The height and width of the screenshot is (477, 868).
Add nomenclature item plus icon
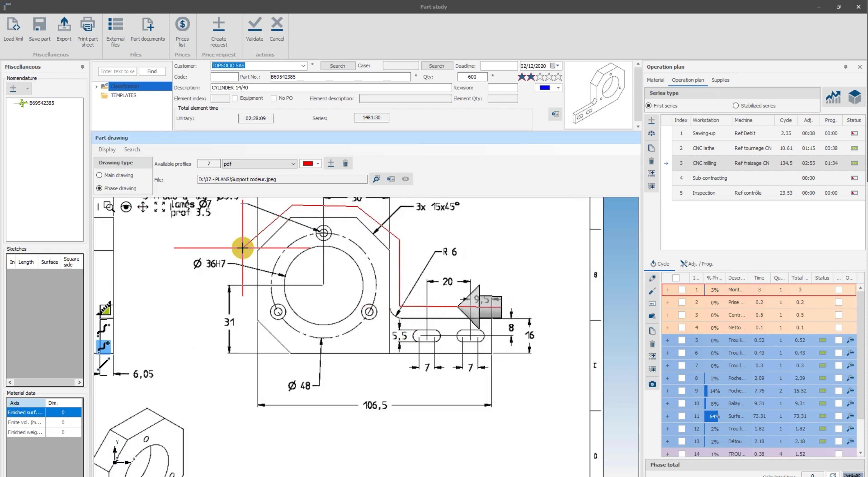point(13,89)
